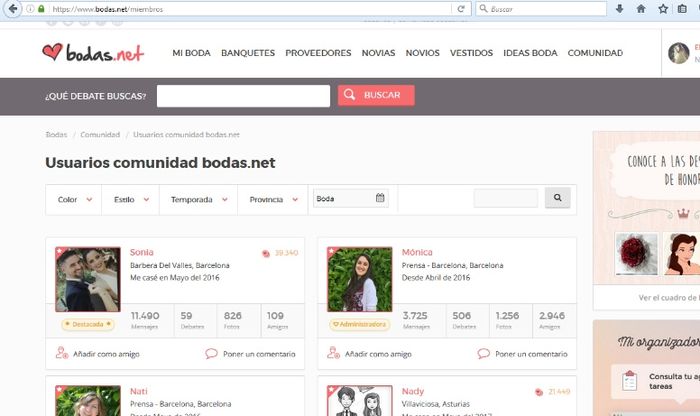
Task: Click the calendar icon in the Boda field
Action: (x=380, y=198)
